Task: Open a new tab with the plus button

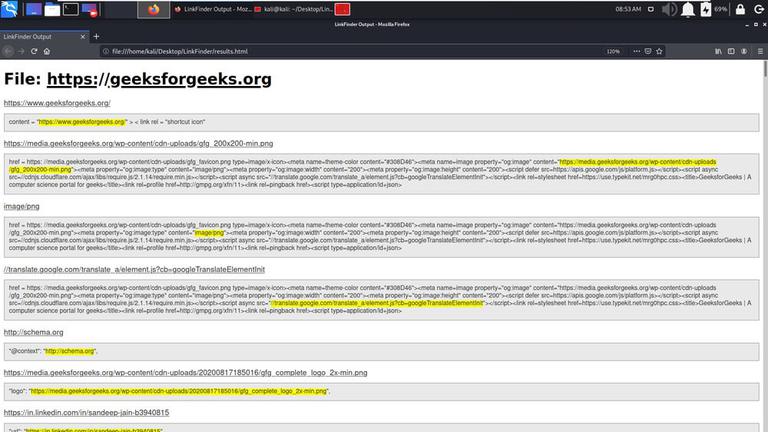Action: (x=96, y=36)
